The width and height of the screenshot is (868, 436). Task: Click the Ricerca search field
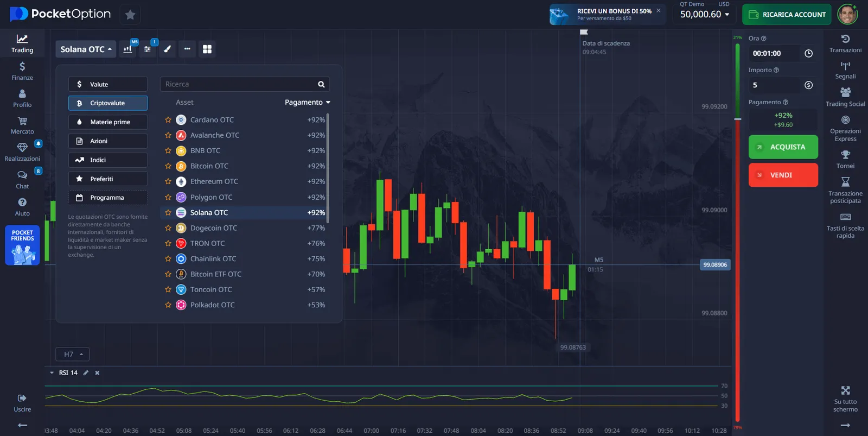239,84
